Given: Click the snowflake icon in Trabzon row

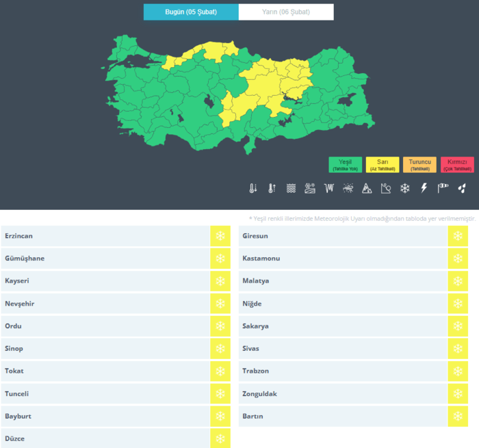Looking at the screenshot, I should click(x=458, y=371).
